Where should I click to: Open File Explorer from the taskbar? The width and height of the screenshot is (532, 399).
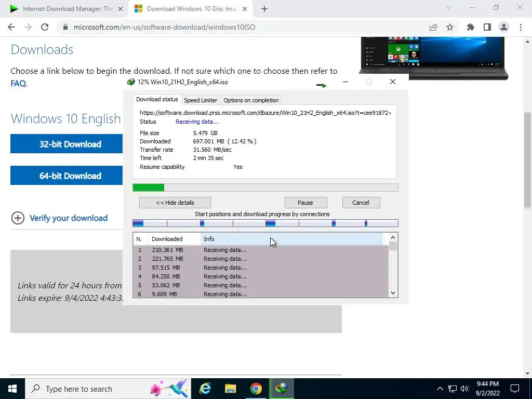[230, 389]
